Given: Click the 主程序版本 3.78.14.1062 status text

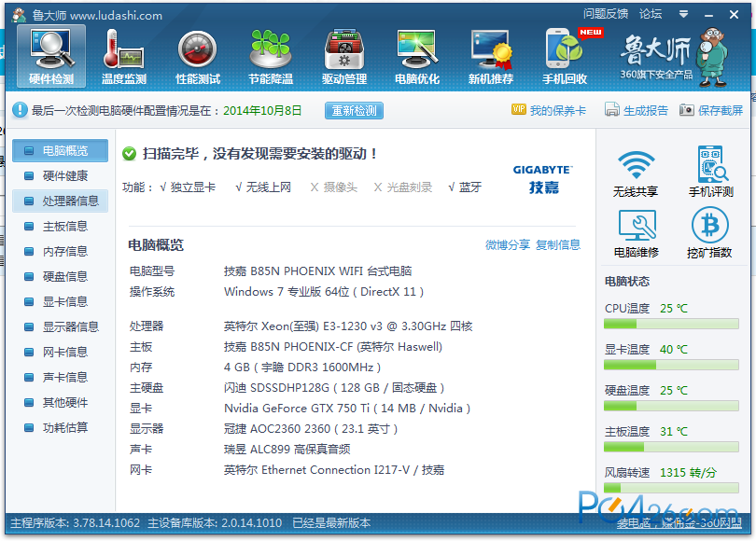Looking at the screenshot, I should pos(76,522).
